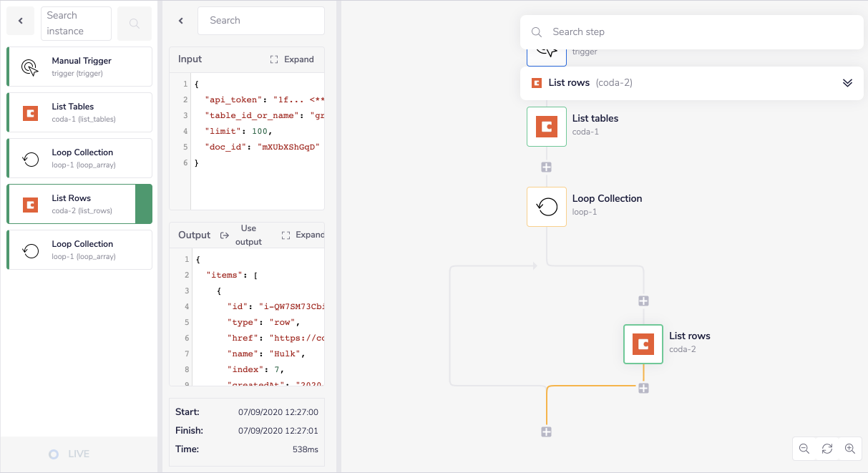Open the List Rows log entry

point(72,204)
